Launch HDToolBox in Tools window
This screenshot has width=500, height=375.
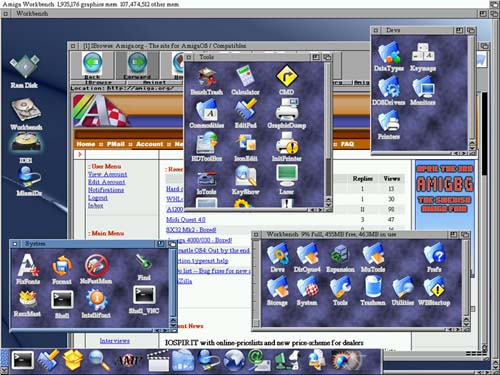(207, 147)
